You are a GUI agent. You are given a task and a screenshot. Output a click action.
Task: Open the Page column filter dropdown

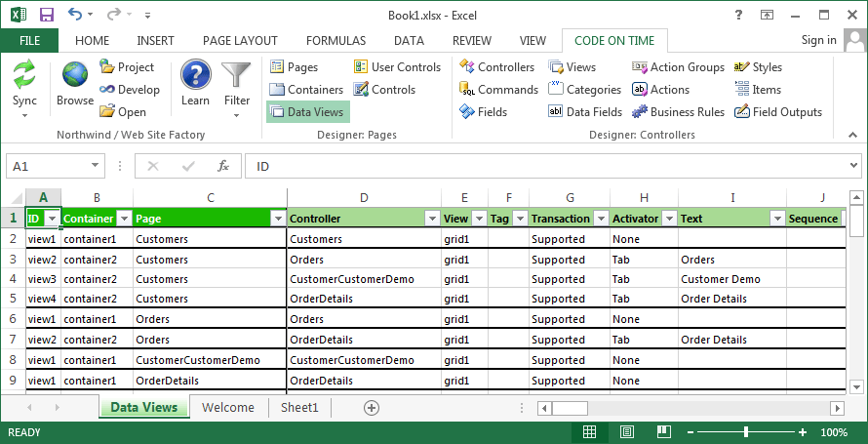279,219
